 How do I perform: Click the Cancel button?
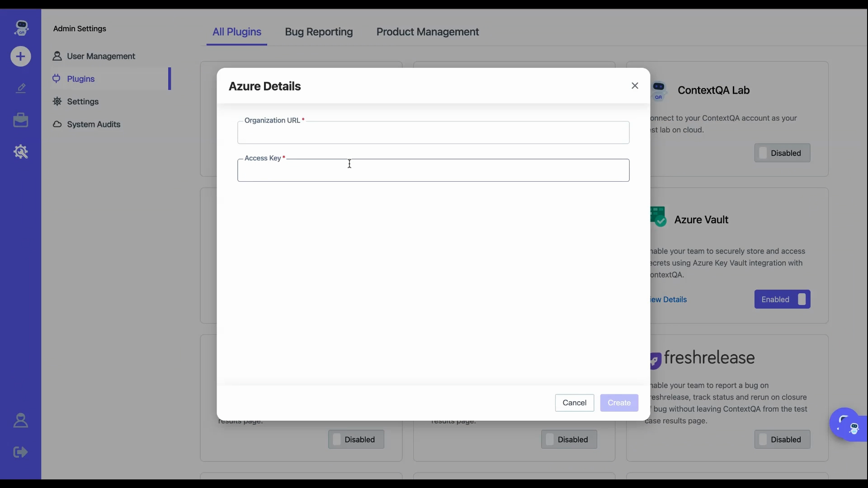(574, 403)
